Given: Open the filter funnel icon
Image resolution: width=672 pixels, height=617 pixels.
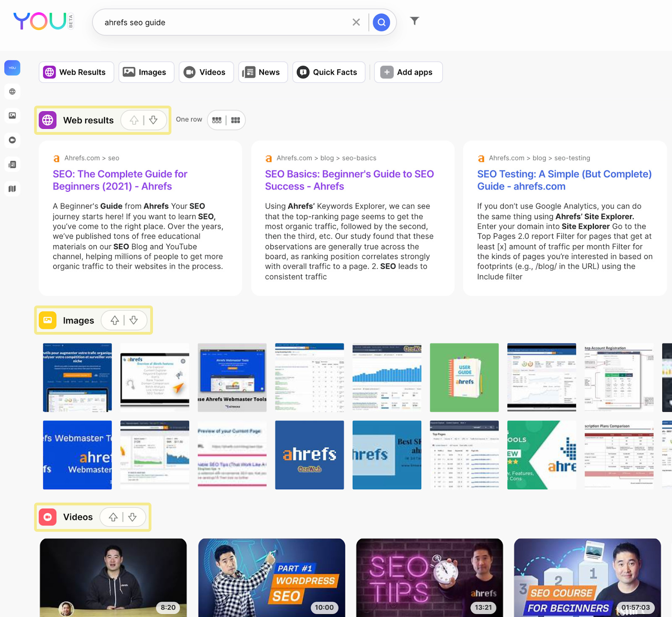Looking at the screenshot, I should coord(415,21).
